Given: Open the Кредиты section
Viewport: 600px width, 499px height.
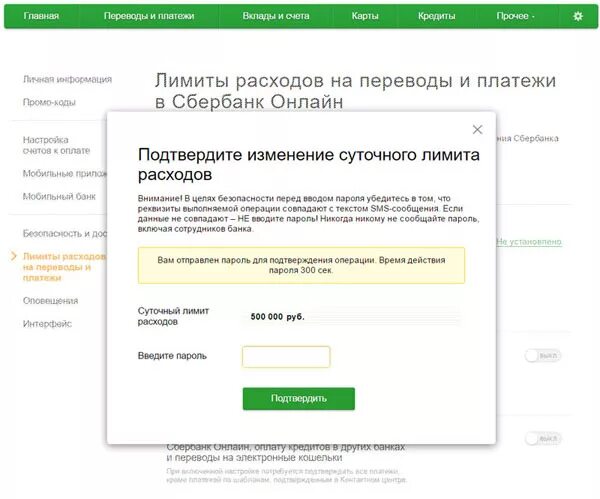Looking at the screenshot, I should click(437, 16).
